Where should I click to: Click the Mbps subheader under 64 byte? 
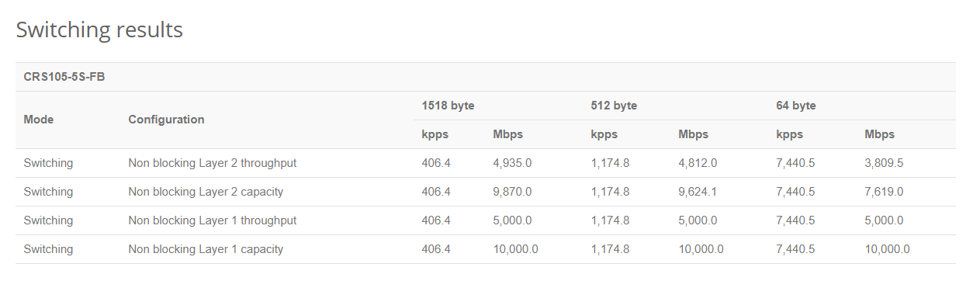pyautogui.click(x=880, y=134)
